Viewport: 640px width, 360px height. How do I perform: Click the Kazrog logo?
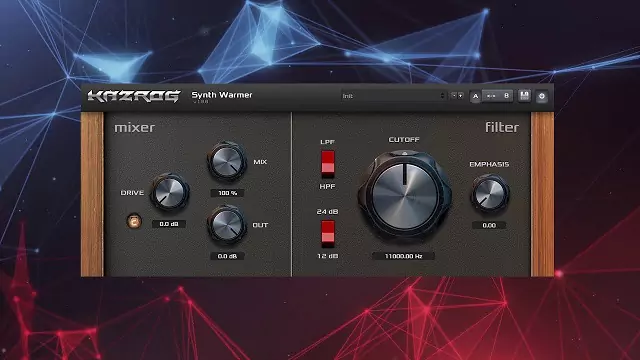coord(133,96)
